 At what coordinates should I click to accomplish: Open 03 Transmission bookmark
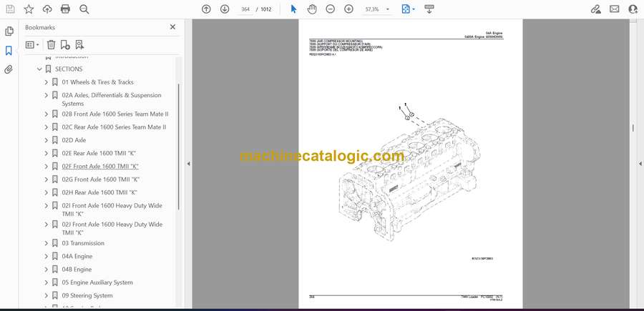click(83, 243)
